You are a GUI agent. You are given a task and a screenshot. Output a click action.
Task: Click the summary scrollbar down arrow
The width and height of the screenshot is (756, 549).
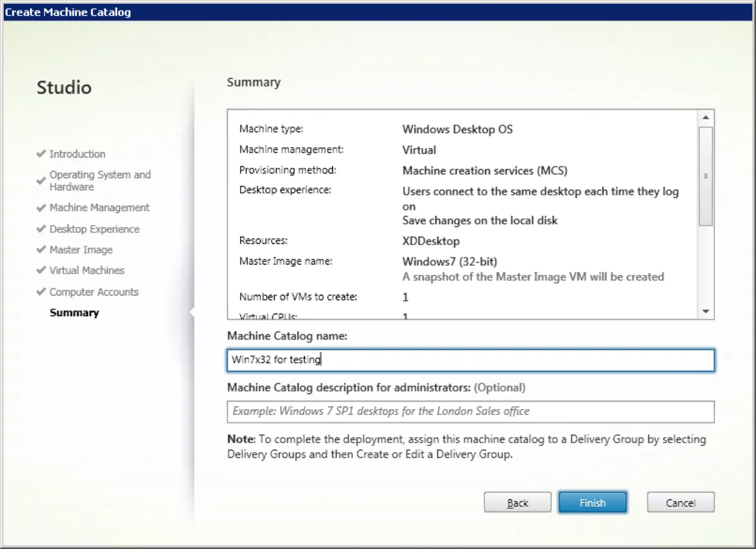(x=706, y=312)
